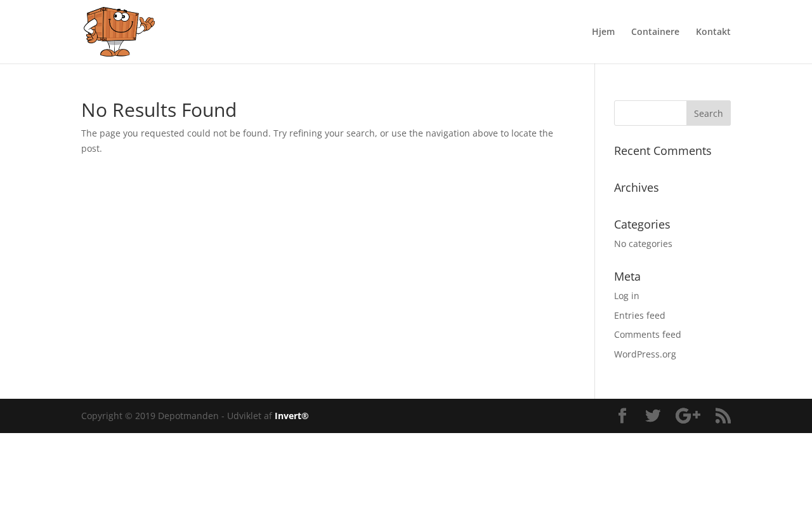The width and height of the screenshot is (812, 508).
Task: Select the Kontakt menu item
Action: (713, 32)
